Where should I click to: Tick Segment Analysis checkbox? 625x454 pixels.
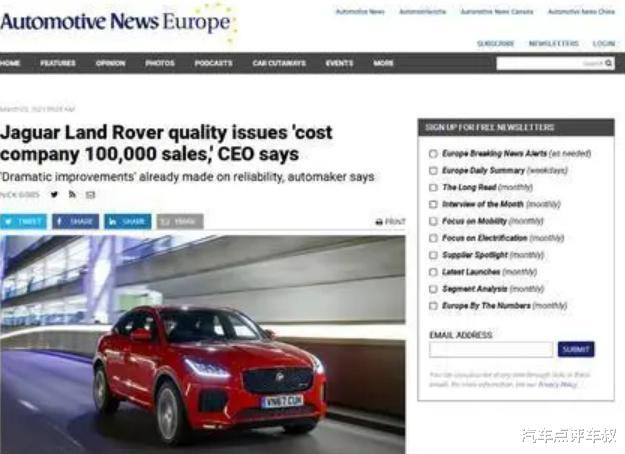(x=433, y=289)
